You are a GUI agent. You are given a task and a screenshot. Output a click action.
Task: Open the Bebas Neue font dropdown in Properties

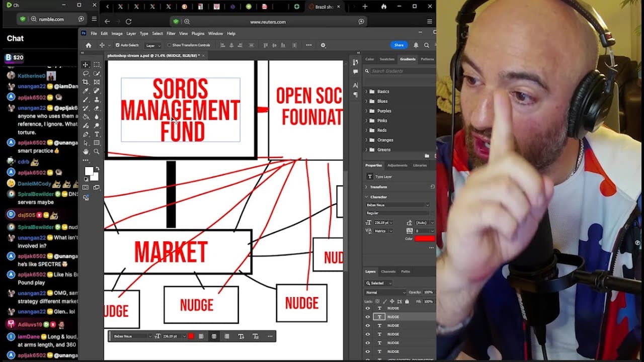pos(397,205)
